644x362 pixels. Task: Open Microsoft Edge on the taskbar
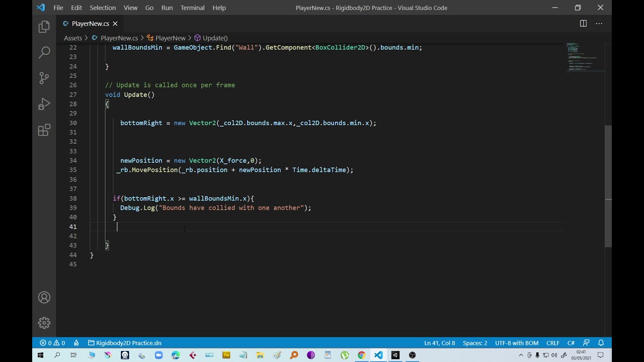tap(176, 355)
